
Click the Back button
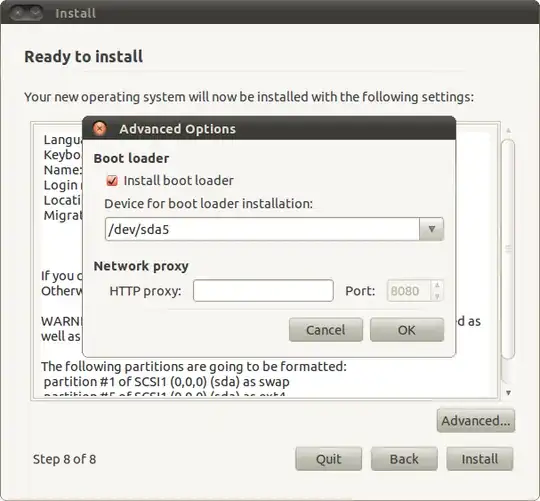(404, 459)
